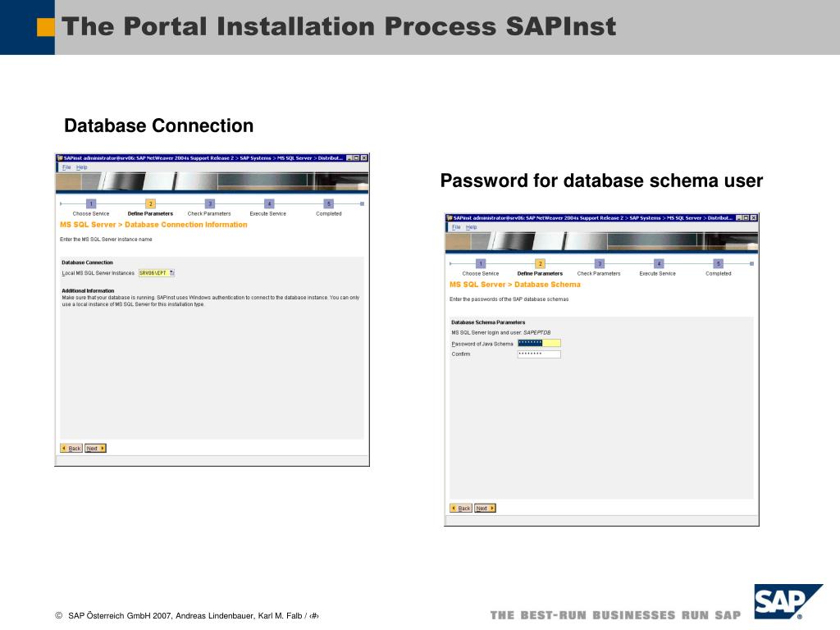Screen dimensions: 840x630
Task: Open File menu in Database Schema window
Action: 456,227
